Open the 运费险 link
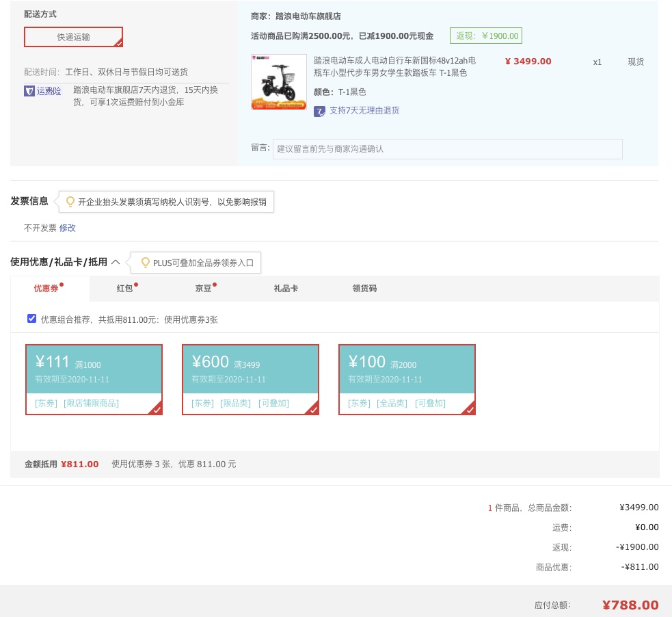 tap(49, 91)
